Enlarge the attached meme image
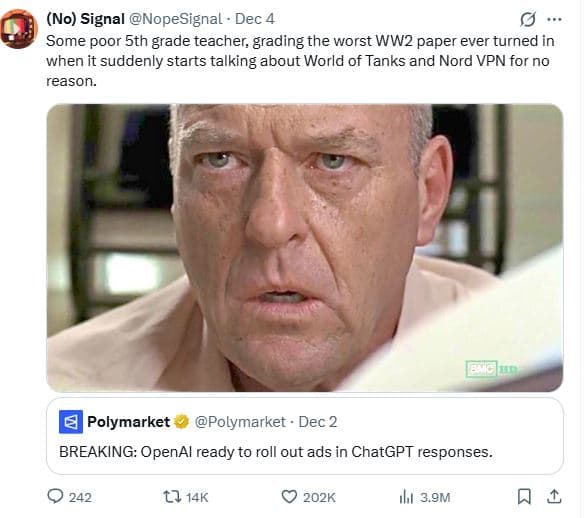Viewport: 585px width, 518px height. pyautogui.click(x=305, y=248)
